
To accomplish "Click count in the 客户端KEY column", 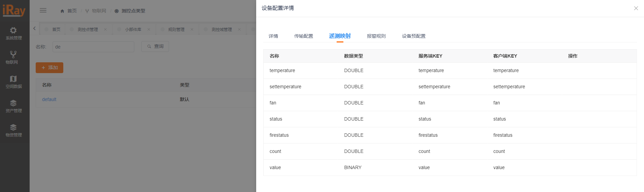I will (499, 151).
